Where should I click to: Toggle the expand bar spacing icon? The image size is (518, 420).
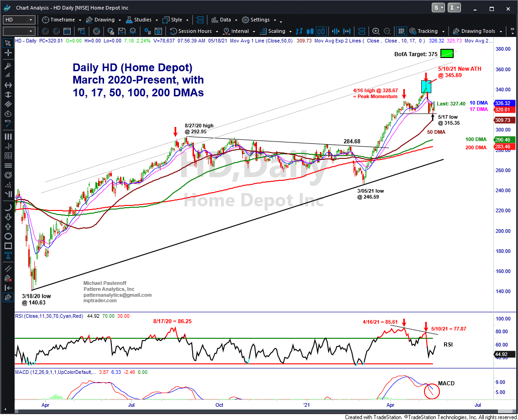(346, 31)
